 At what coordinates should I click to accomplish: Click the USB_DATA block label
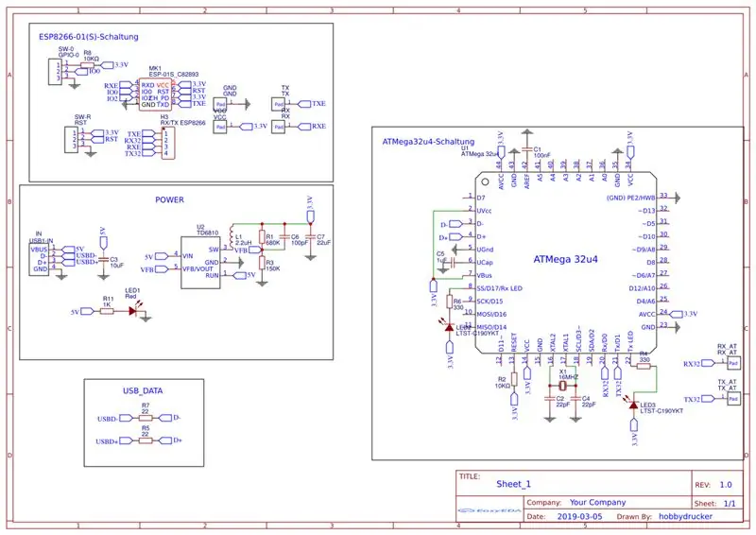(x=143, y=390)
